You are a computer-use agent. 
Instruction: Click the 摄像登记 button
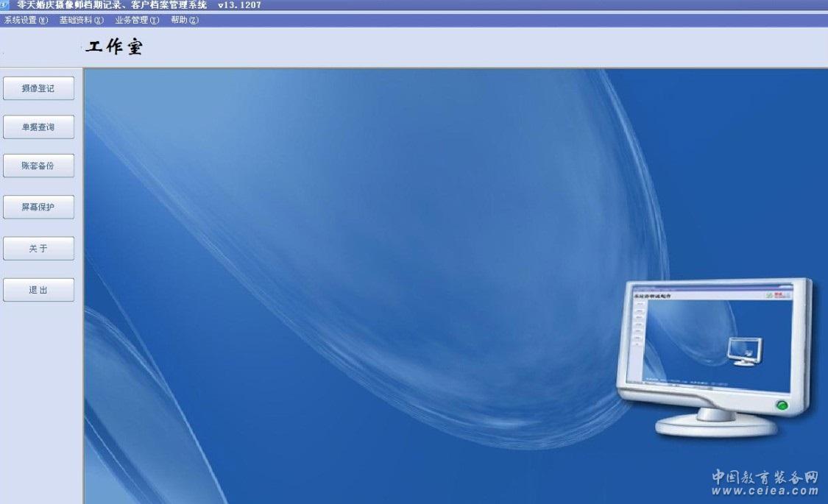[x=38, y=88]
